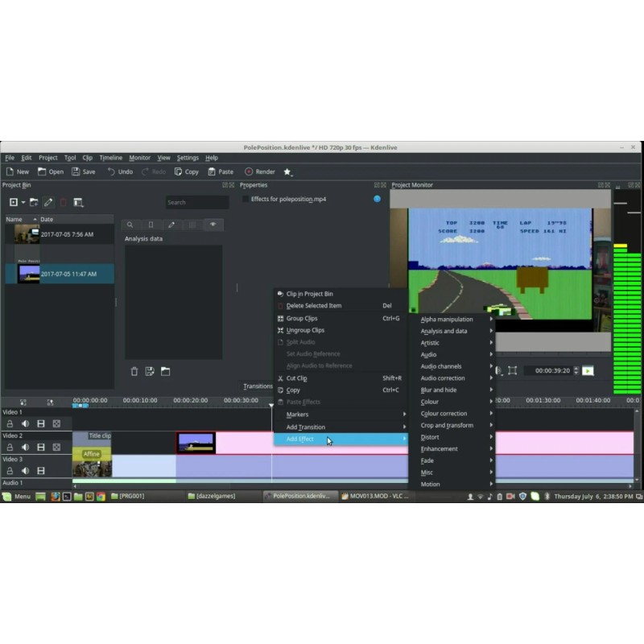Click the favorites star icon in toolbar
The image size is (644, 644).
pos(287,171)
